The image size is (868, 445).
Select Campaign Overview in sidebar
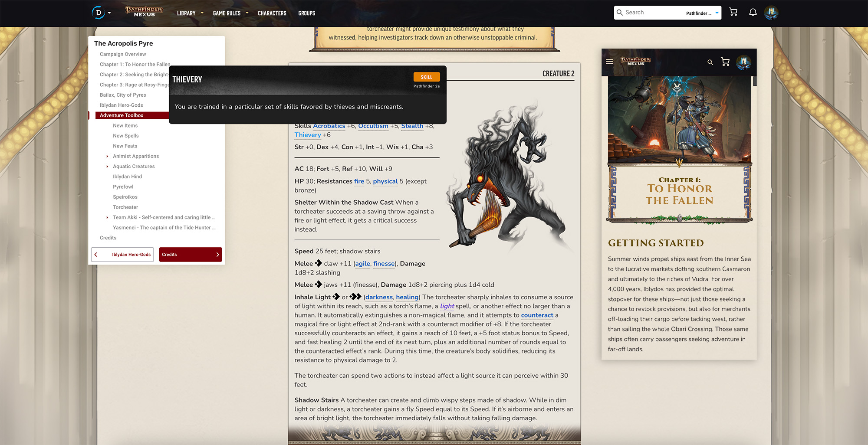point(123,54)
